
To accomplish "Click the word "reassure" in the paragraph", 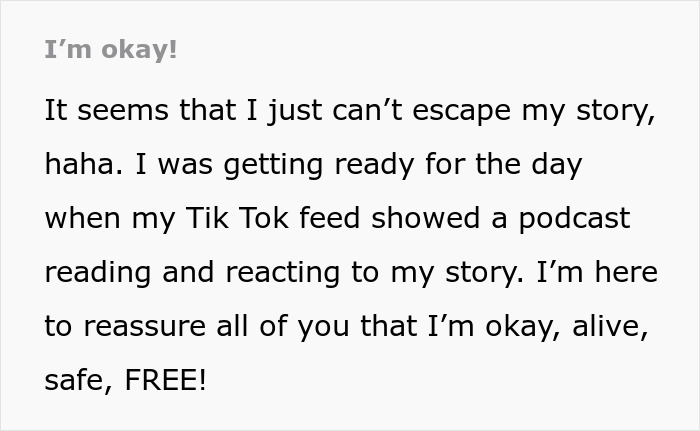I will click(x=144, y=326).
